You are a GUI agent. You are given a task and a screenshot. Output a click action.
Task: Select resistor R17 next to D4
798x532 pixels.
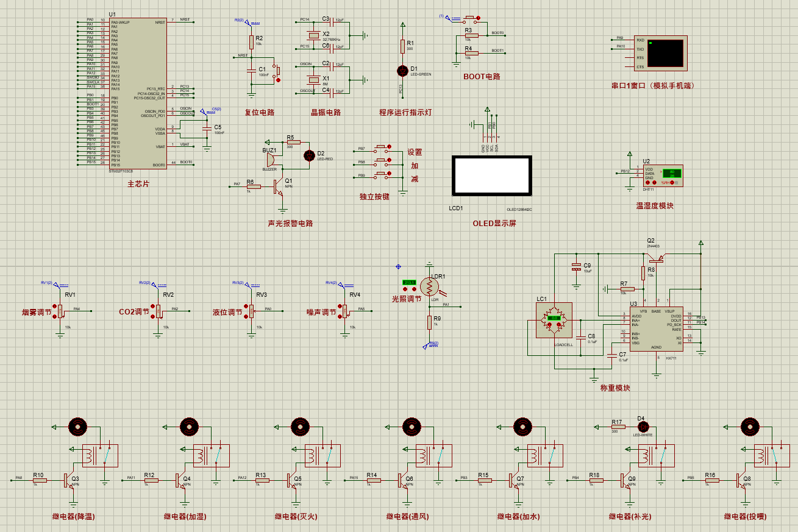click(x=618, y=427)
